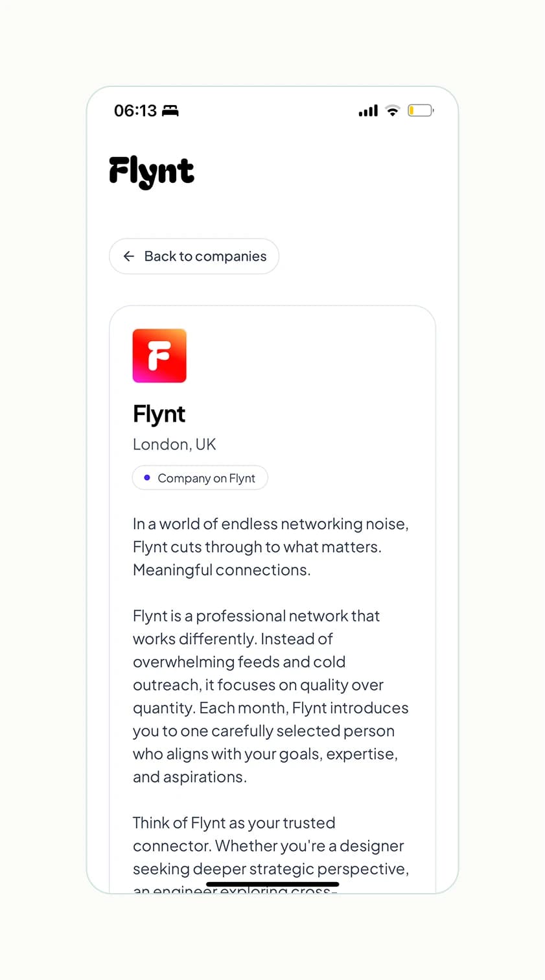Select the red Flynt company logo icon

pyautogui.click(x=159, y=355)
